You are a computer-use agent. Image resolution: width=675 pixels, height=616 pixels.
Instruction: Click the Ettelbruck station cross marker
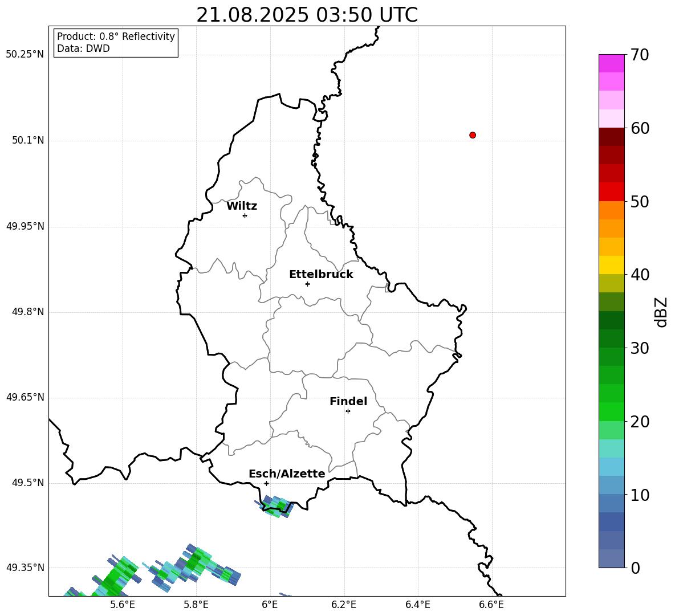point(307,284)
